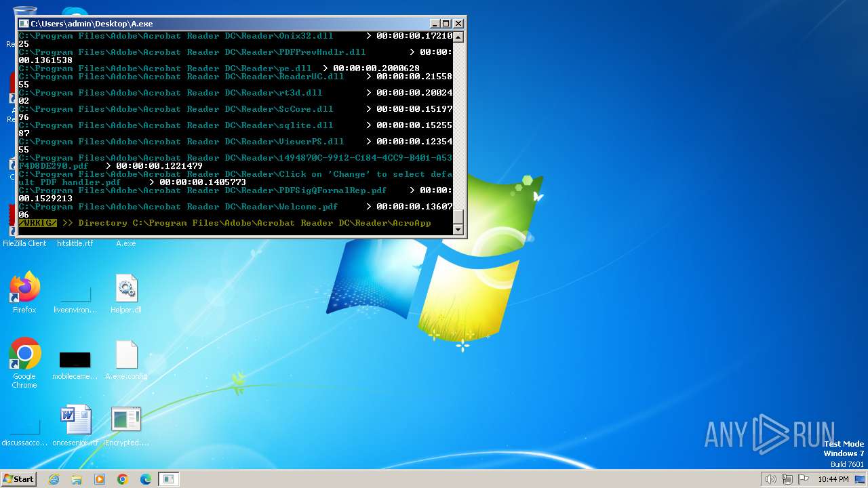Show the clock at 10:44 PM
The image size is (868, 488).
pyautogui.click(x=833, y=479)
